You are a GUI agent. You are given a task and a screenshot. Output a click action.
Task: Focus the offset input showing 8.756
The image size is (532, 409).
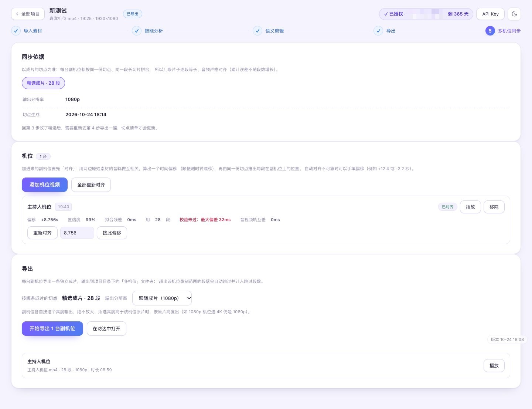77,233
